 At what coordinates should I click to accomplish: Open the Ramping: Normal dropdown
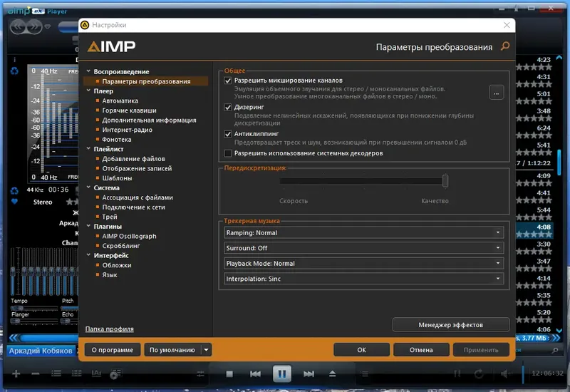click(364, 233)
